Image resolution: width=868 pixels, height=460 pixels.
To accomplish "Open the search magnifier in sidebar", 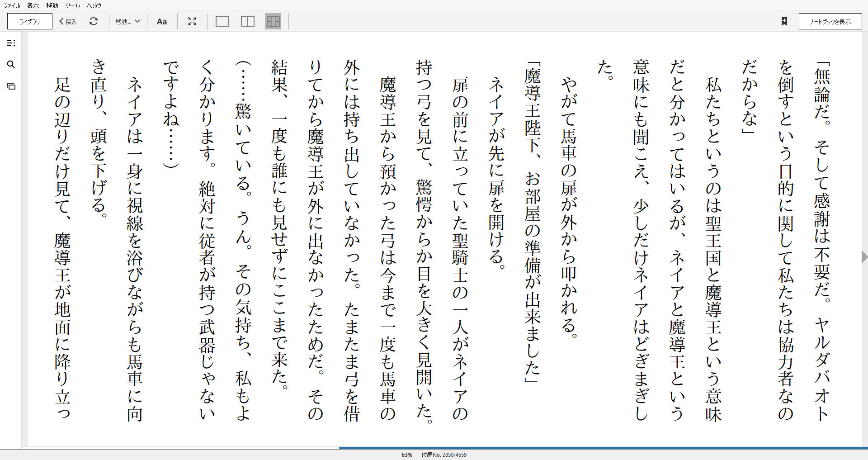I will 11,65.
